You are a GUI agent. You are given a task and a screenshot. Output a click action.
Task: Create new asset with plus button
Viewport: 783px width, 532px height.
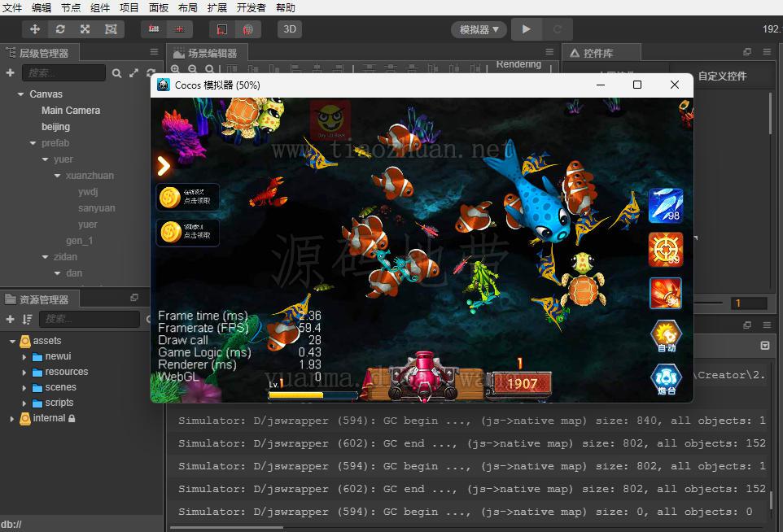click(x=10, y=319)
